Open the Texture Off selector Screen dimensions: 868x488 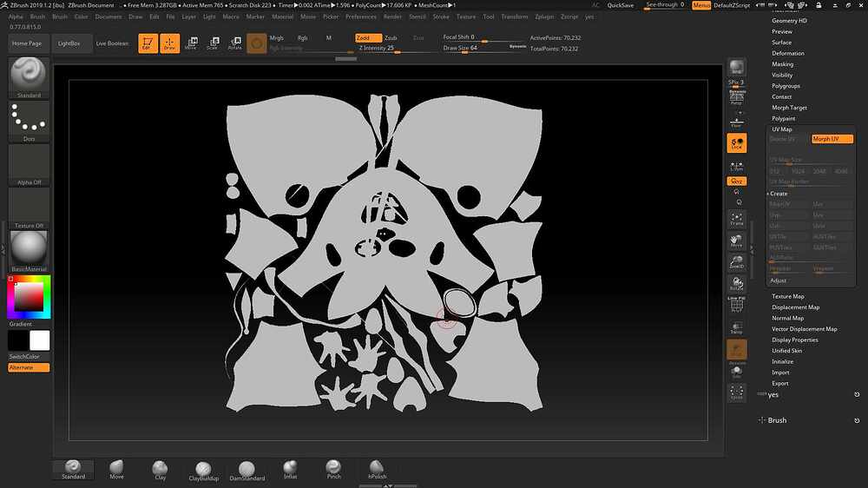click(29, 208)
